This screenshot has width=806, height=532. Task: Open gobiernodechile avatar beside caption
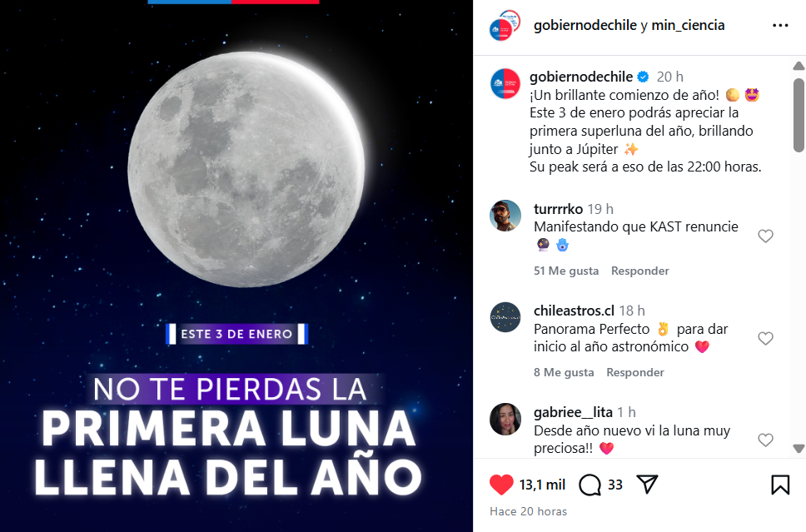tap(505, 84)
